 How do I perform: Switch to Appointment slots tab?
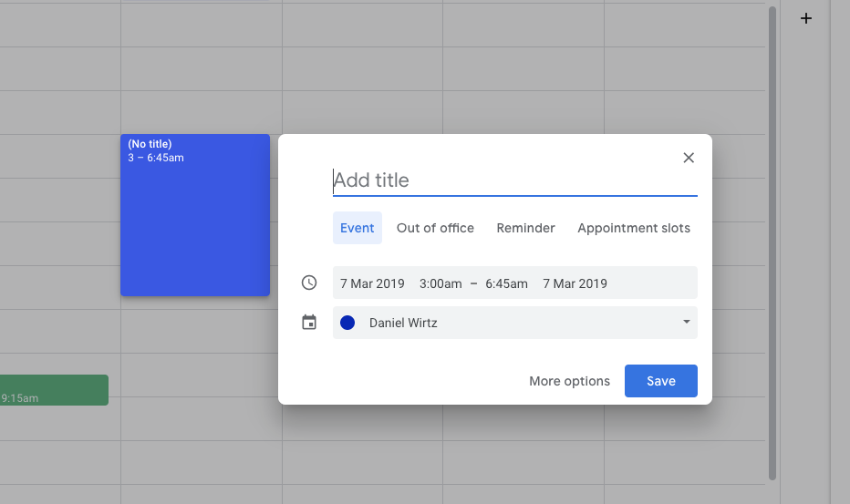(x=634, y=228)
